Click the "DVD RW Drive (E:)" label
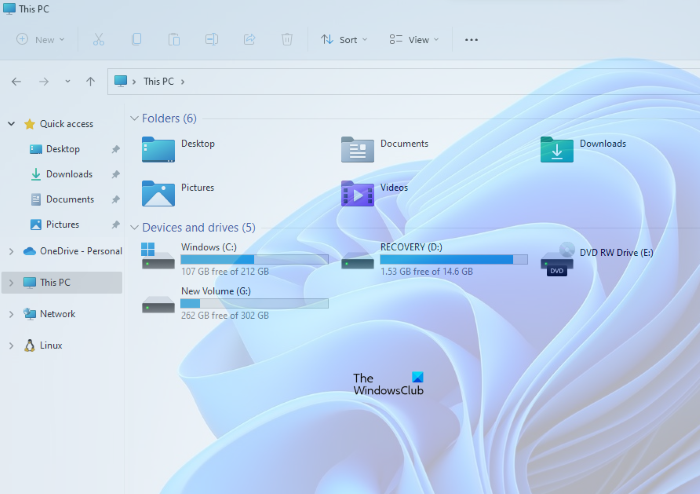This screenshot has height=494, width=700. (x=616, y=253)
